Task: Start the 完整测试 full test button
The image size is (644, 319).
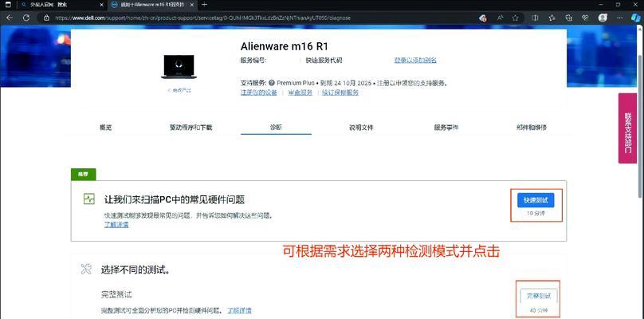Action: 539,296
